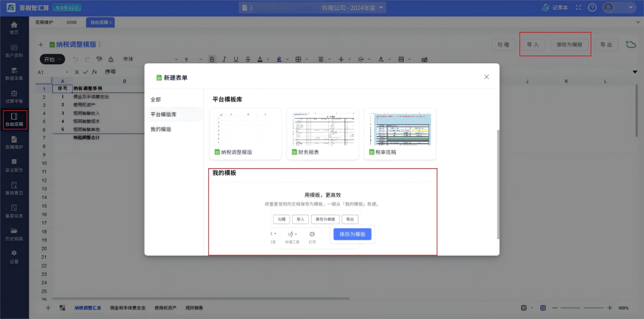
Task: Choose the 税审底稿 template card
Action: [x=400, y=134]
